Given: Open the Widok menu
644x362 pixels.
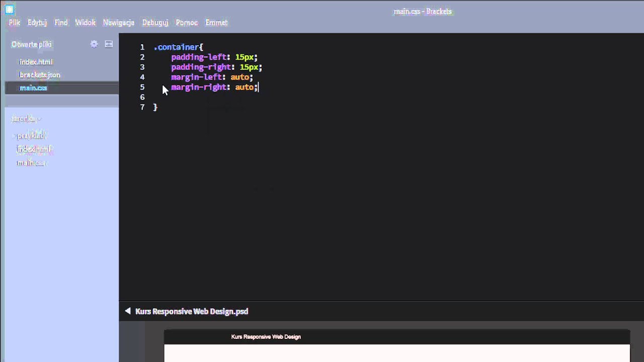Looking at the screenshot, I should [86, 23].
